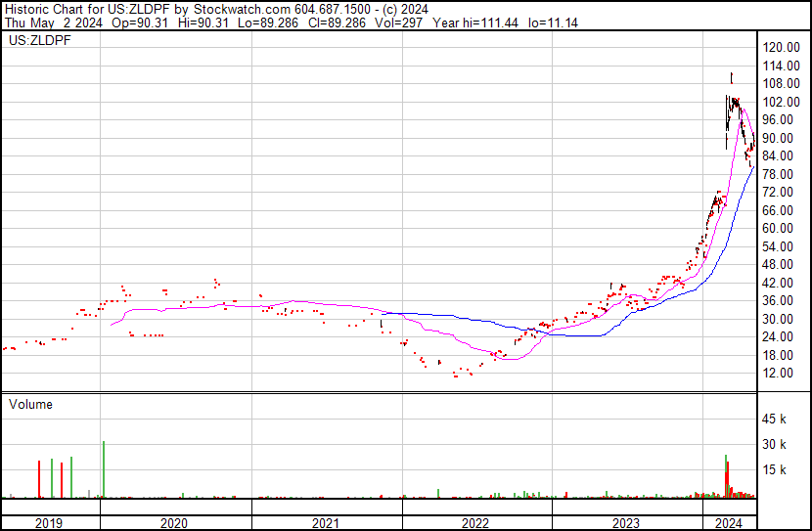The image size is (812, 531).
Task: Click the 2023 year marker on the x-axis
Action: 626,523
